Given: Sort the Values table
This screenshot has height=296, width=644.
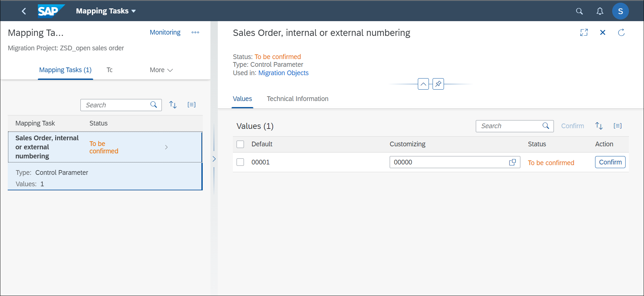Looking at the screenshot, I should 599,126.
